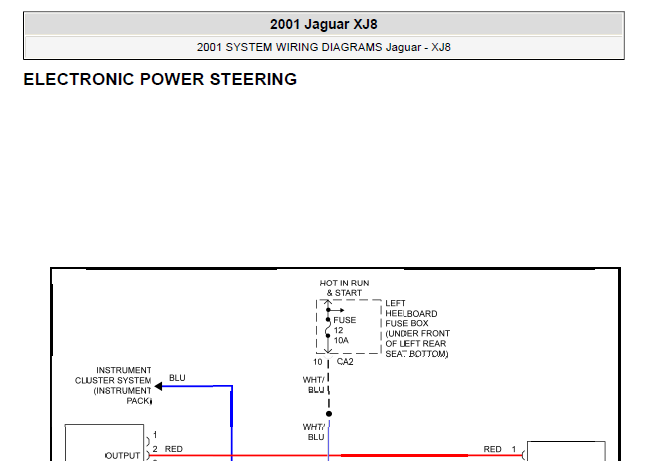648x461 pixels.
Task: Select the left 'RED' wire label at pin 2
Action: point(174,449)
